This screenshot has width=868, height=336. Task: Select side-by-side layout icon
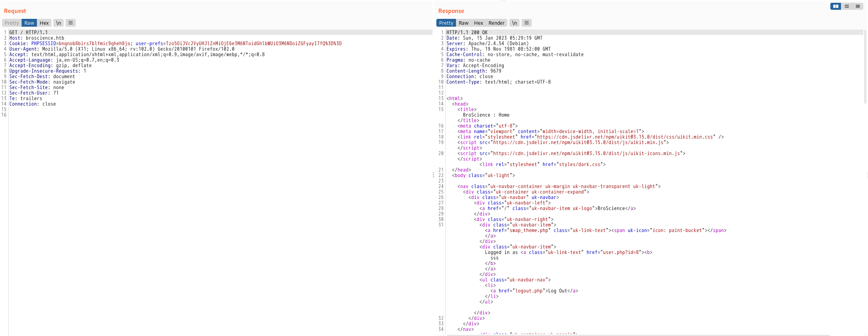836,6
